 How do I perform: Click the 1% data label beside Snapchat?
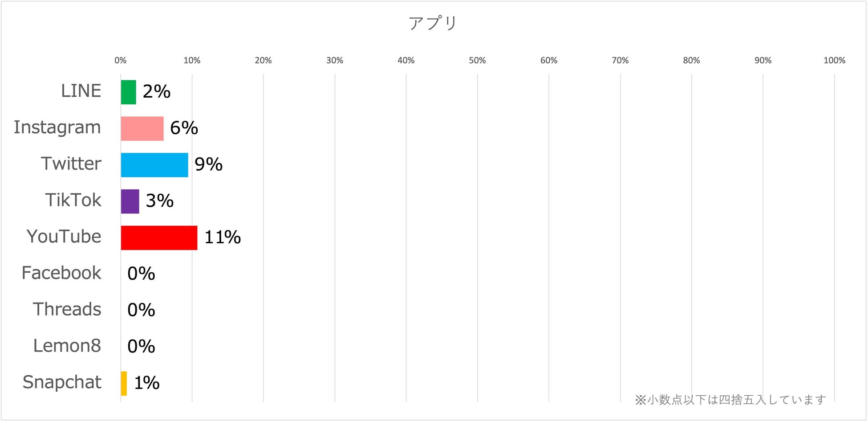(147, 383)
